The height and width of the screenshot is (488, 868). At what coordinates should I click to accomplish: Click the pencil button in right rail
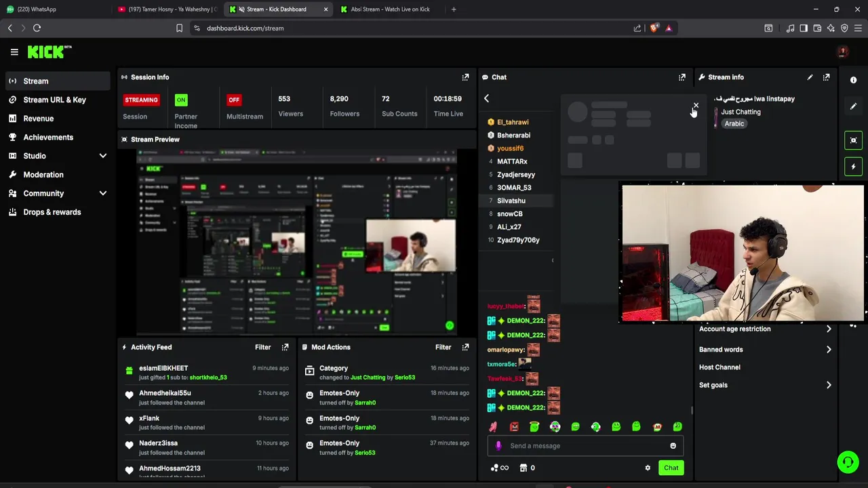[853, 106]
